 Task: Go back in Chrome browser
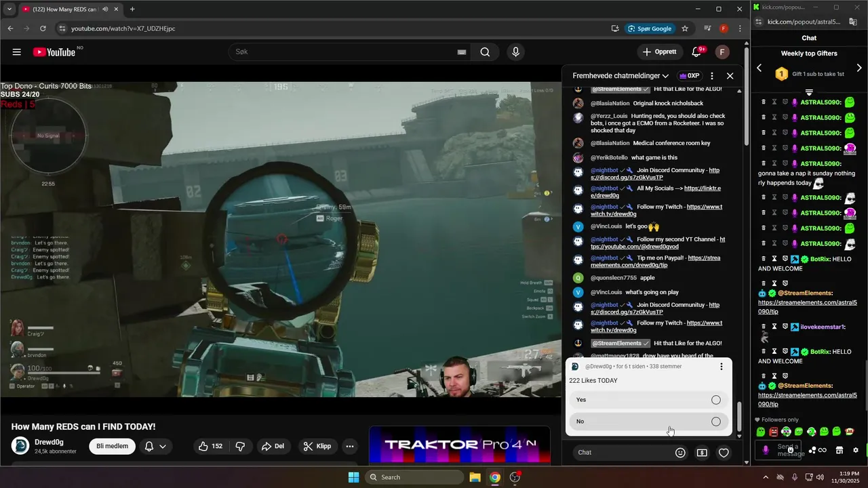pyautogui.click(x=10, y=28)
